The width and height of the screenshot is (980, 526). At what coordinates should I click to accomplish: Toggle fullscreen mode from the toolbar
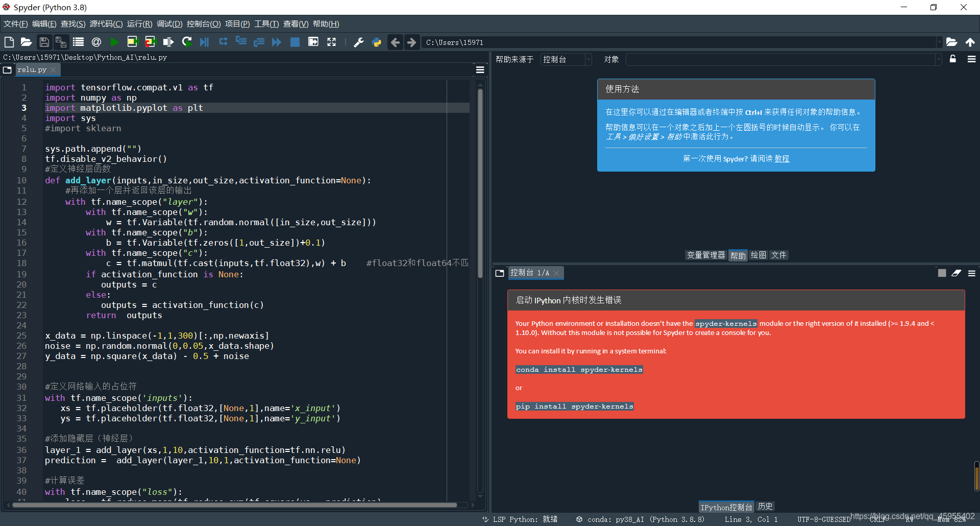click(x=331, y=42)
